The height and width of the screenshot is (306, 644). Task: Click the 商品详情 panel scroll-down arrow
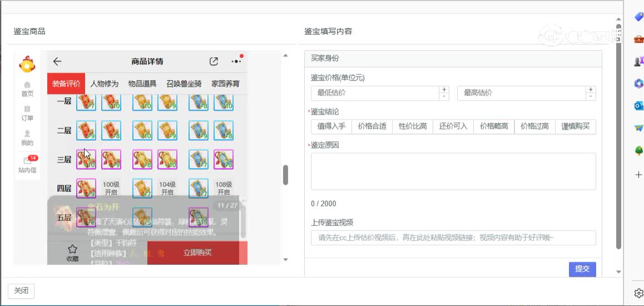(x=285, y=260)
